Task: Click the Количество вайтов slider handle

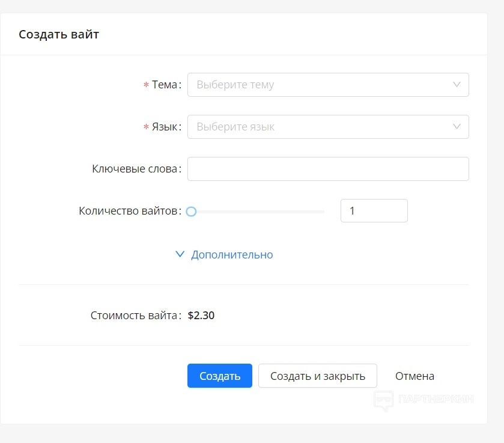Action: tap(191, 212)
